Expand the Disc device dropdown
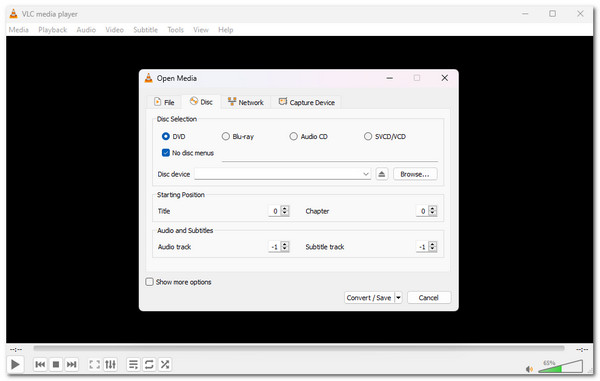600x381 pixels. [365, 174]
